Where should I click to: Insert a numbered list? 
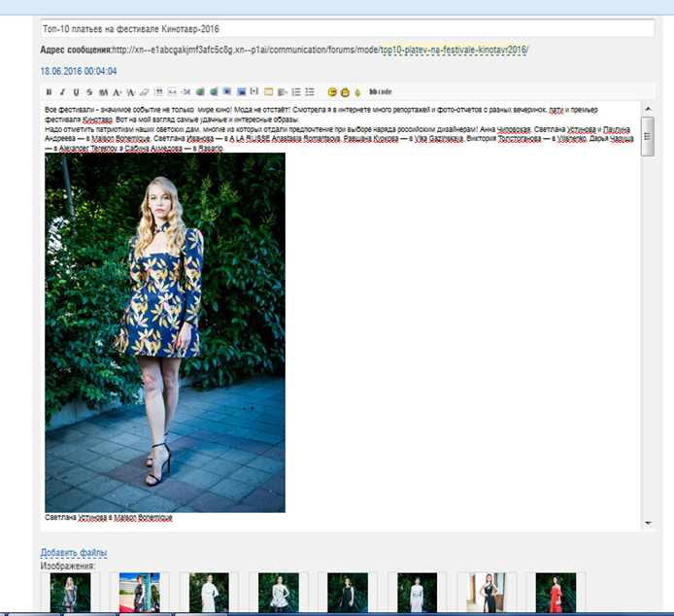coord(296,91)
